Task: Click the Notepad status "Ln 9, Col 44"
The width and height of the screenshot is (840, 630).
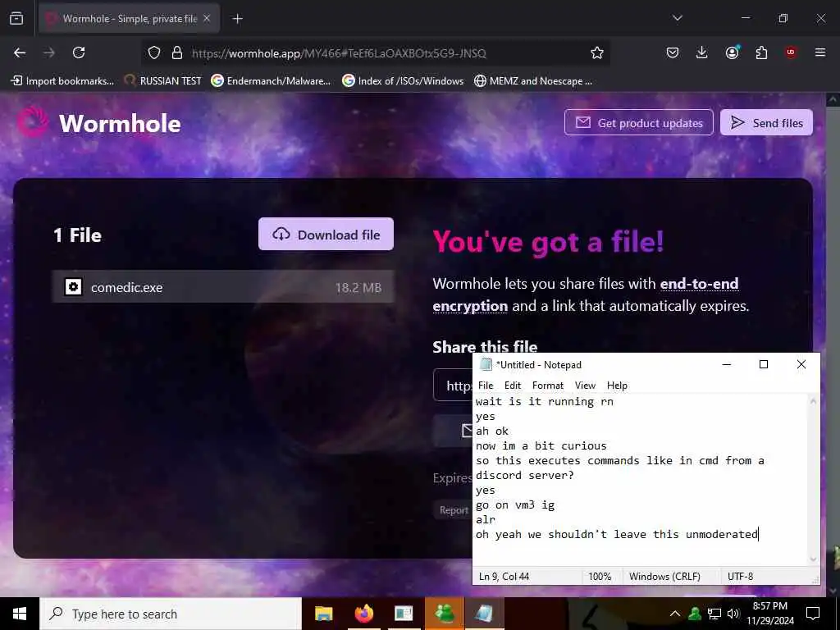Action: (x=504, y=577)
